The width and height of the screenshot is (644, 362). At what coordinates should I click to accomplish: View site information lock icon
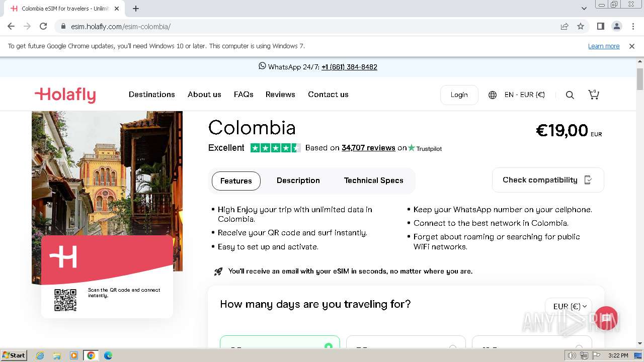(x=63, y=26)
